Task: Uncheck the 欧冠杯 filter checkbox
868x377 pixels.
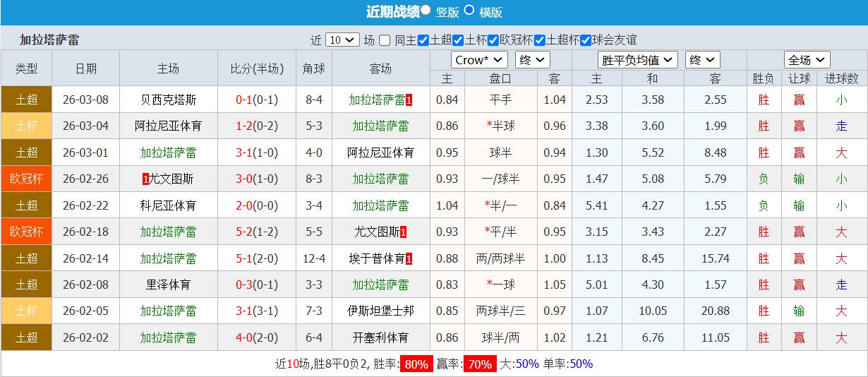Action: tap(493, 40)
